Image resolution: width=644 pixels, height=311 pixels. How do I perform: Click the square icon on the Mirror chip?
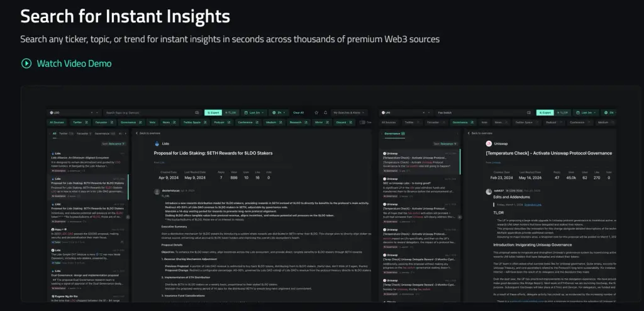coord(327,123)
